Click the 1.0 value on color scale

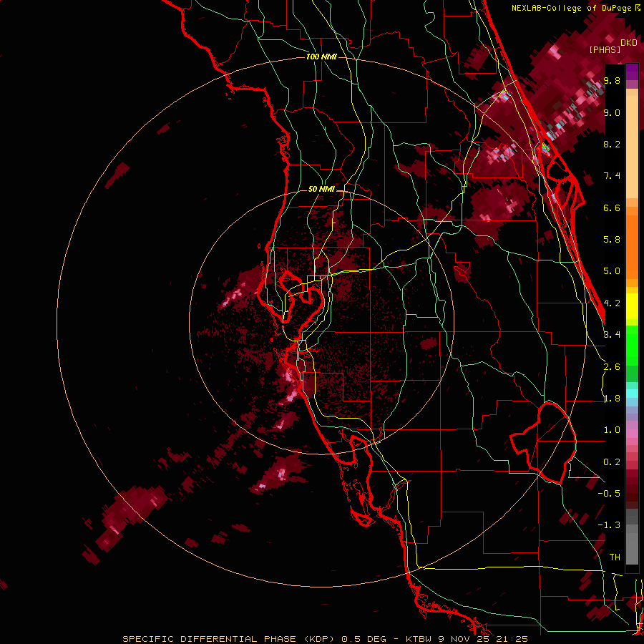(x=612, y=430)
